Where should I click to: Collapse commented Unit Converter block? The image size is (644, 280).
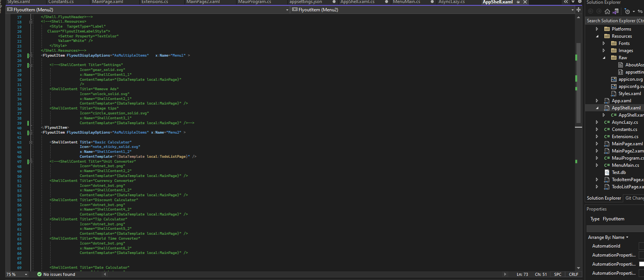[x=31, y=162]
